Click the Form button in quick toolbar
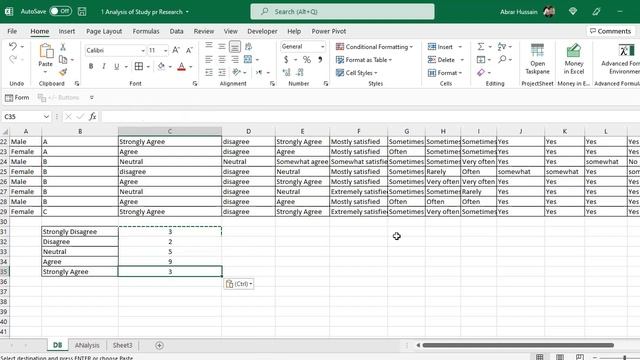This screenshot has width=640, height=360. (x=17, y=98)
